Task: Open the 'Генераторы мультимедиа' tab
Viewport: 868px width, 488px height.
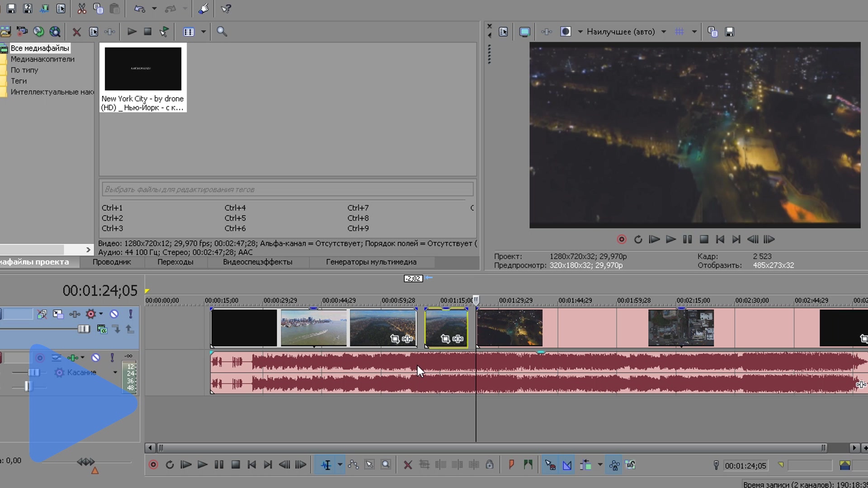Action: pyautogui.click(x=371, y=262)
